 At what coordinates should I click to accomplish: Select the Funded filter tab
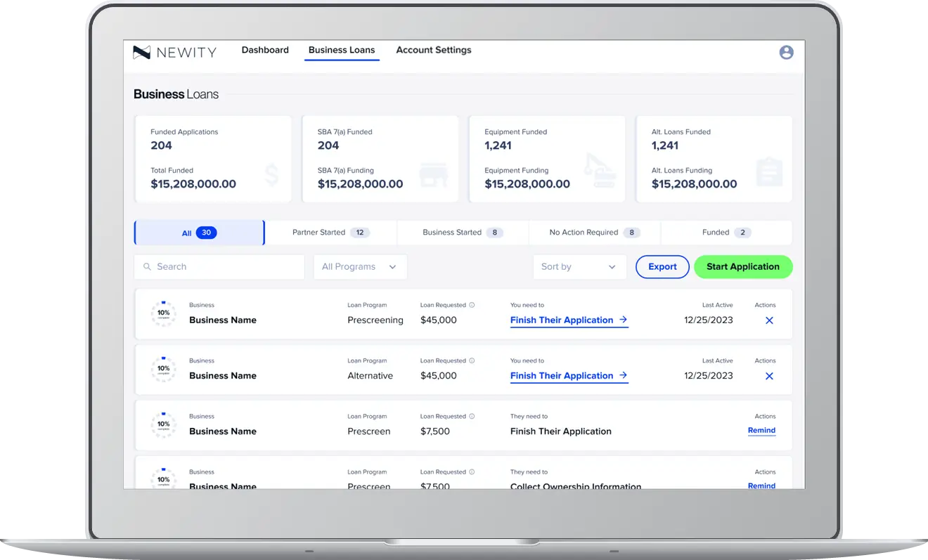point(726,233)
